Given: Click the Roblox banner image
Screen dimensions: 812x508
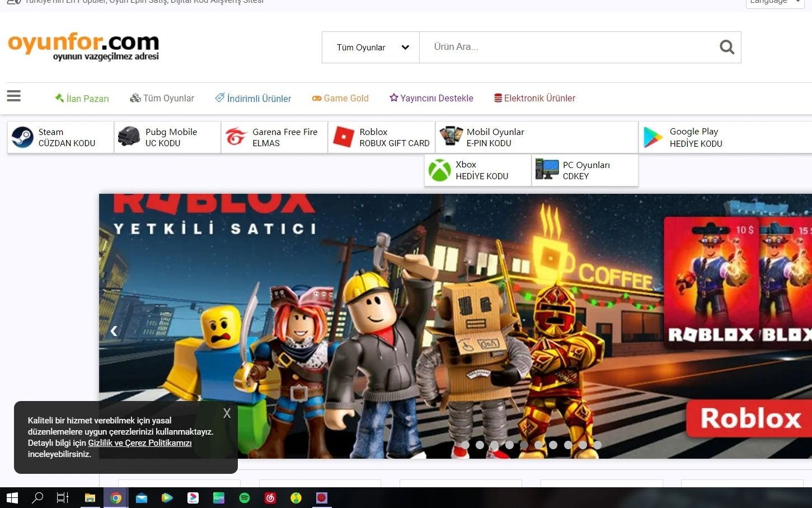Looking at the screenshot, I should pos(456,326).
